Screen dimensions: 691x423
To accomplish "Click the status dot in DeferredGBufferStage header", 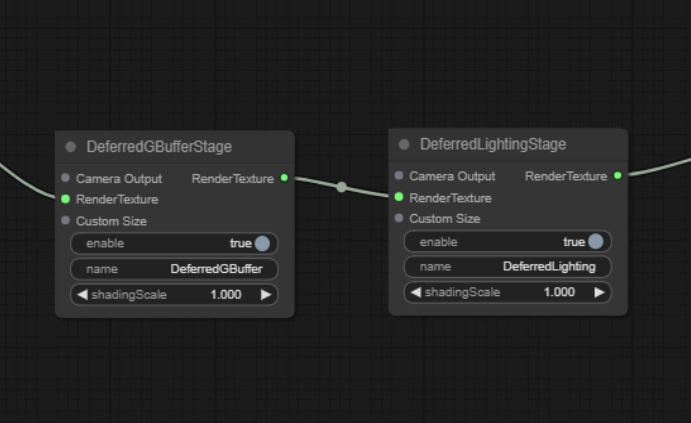I will pos(70,147).
